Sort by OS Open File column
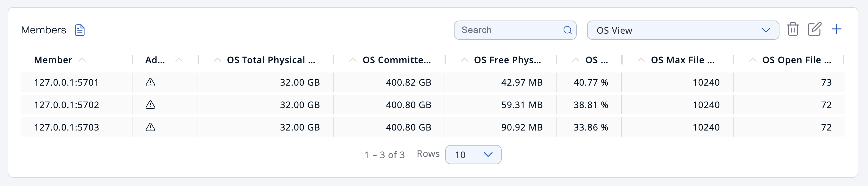Screen dimensions: 868x186 (x=796, y=60)
